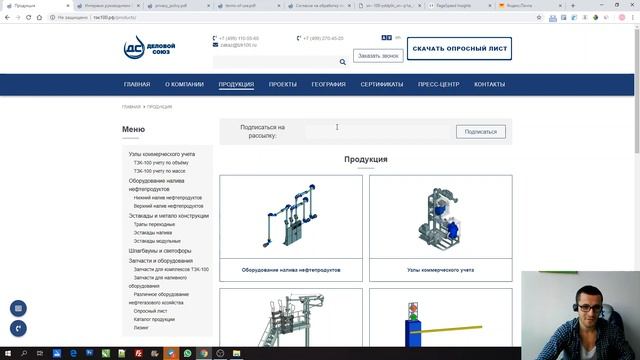Open ПРОДУКЦИЯ in the navigation bar
640x360 pixels.
click(236, 84)
